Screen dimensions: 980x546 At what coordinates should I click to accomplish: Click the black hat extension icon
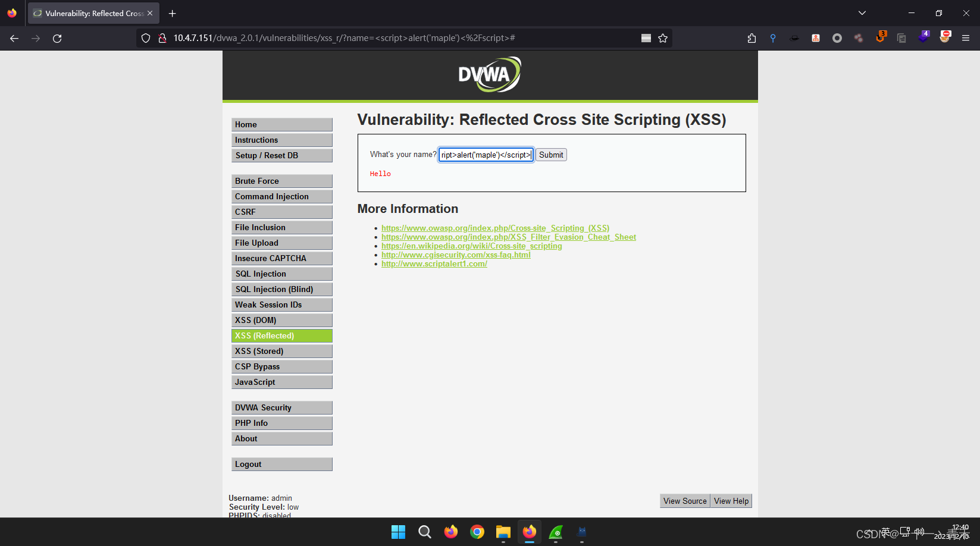pos(794,38)
